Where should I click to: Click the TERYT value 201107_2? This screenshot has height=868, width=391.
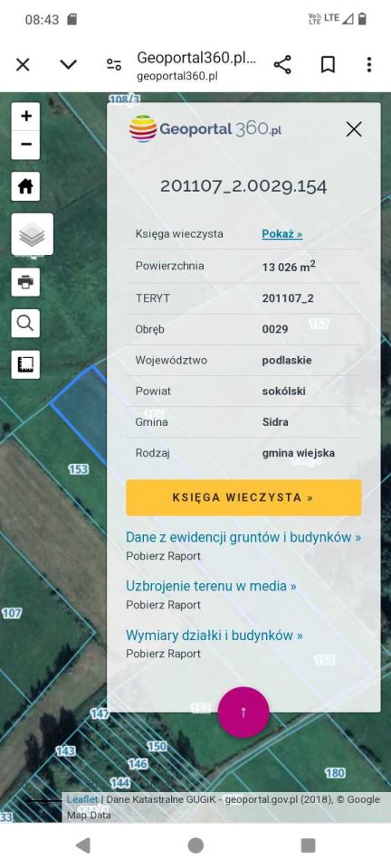click(288, 298)
